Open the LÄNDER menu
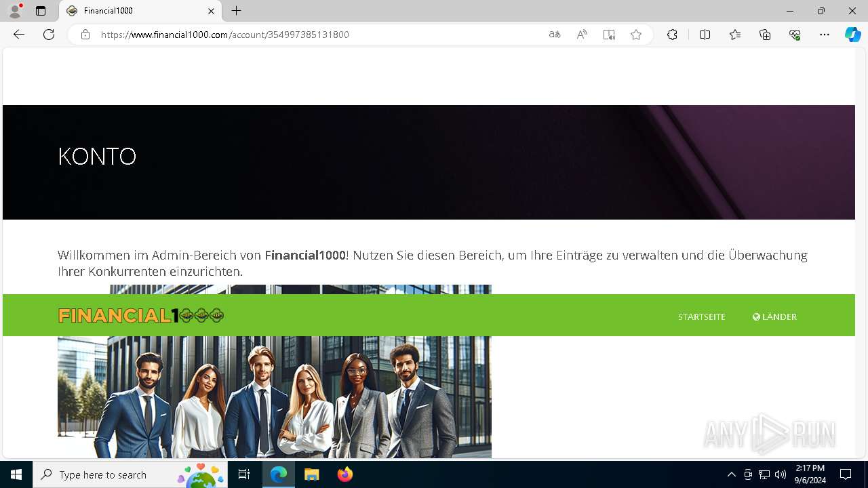 tap(774, 317)
